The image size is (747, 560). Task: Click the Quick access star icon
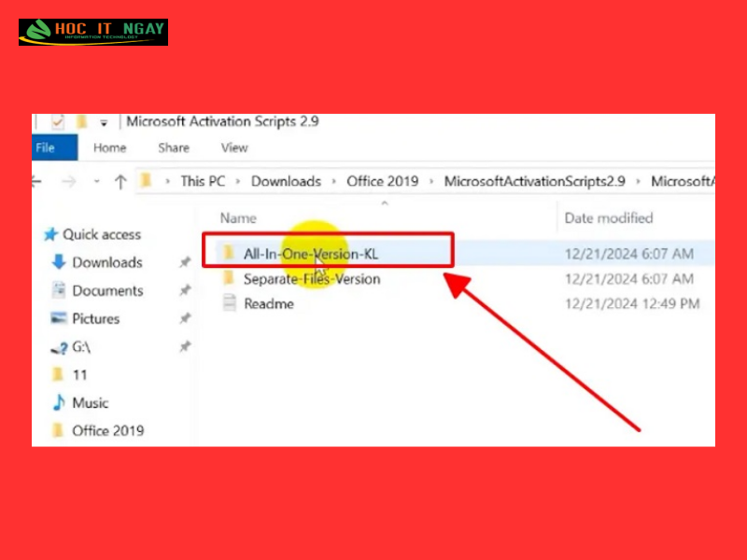[50, 234]
